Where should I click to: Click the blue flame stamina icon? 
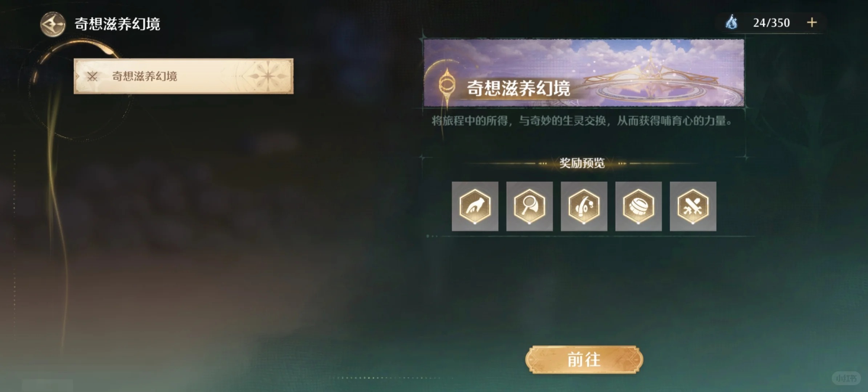pos(731,23)
